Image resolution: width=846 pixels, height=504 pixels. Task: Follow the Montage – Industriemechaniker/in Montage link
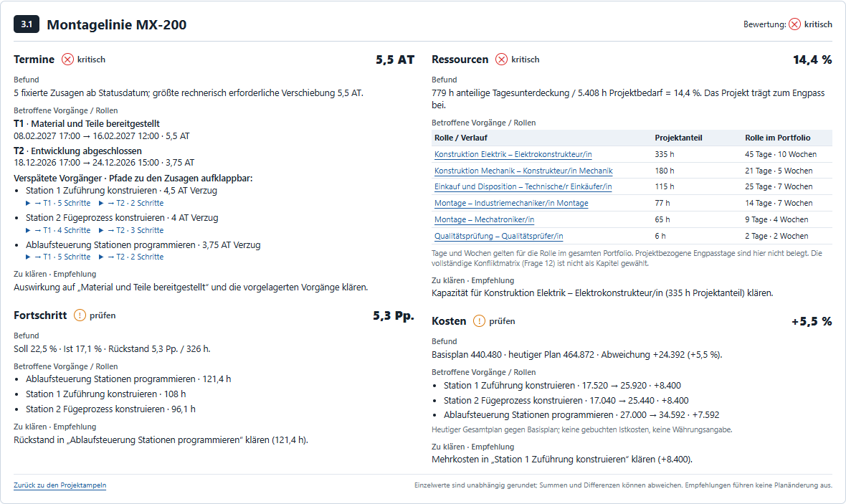click(x=511, y=204)
